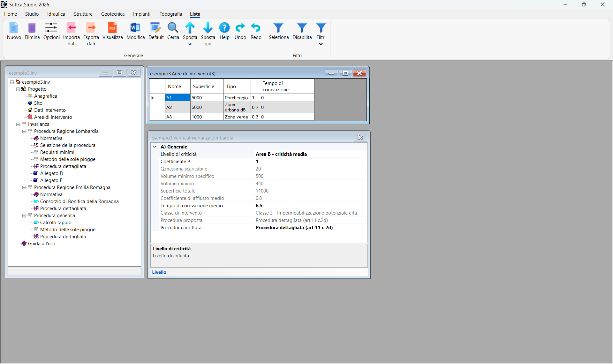This screenshot has height=364, width=613.
Task: Maximize the esempio3.inv tree window
Action: (x=119, y=73)
